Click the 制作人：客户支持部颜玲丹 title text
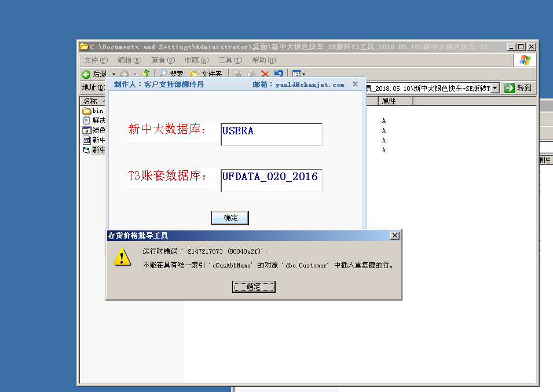The width and height of the screenshot is (553, 392). pyautogui.click(x=159, y=85)
